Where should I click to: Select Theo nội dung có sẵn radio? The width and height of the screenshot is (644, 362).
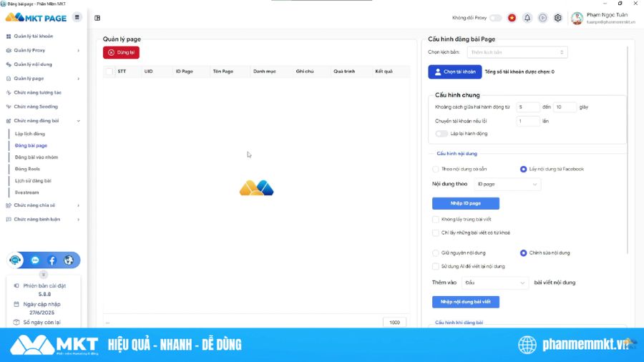pyautogui.click(x=435, y=169)
